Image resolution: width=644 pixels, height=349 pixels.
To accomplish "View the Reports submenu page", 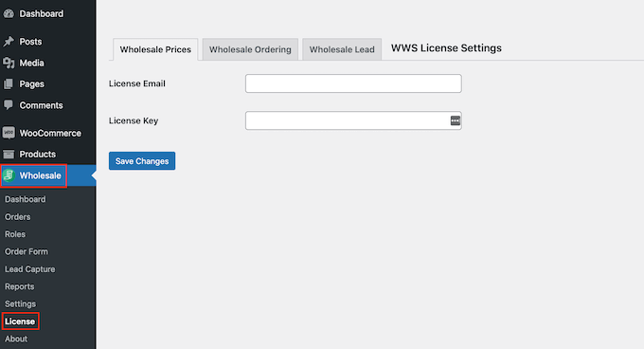I will [20, 286].
